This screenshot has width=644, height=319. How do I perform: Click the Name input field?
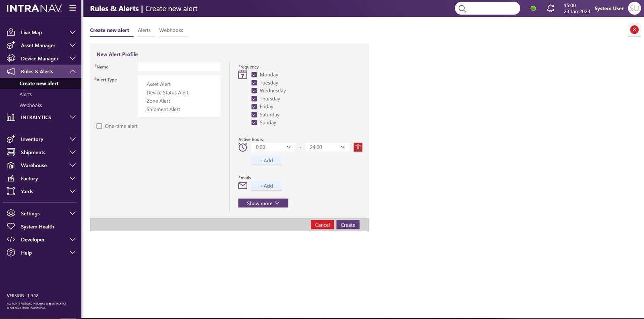[179, 67]
